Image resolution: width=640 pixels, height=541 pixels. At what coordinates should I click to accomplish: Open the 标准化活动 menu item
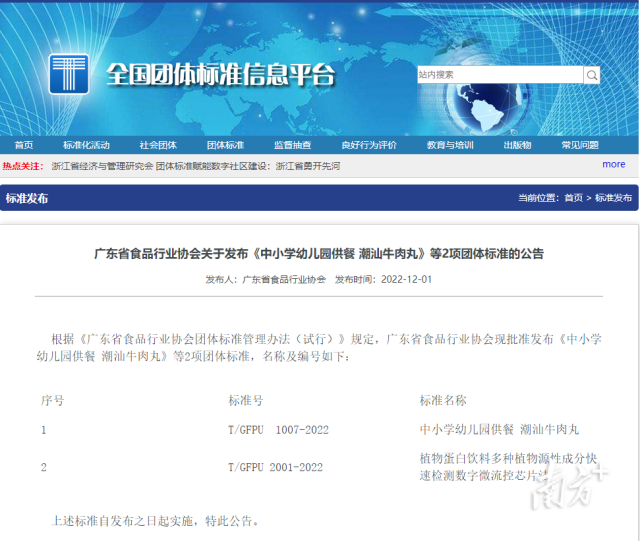click(86, 145)
